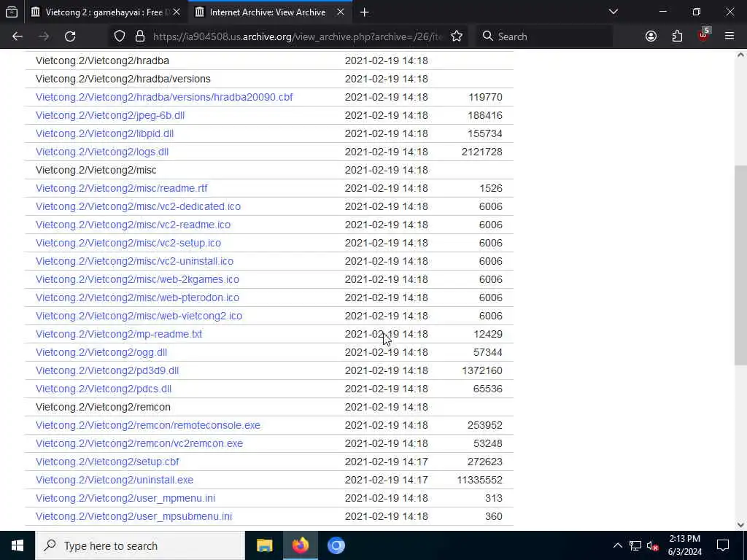
Task: Close the Vietcong 2 gamehayvai tab
Action: point(177,12)
